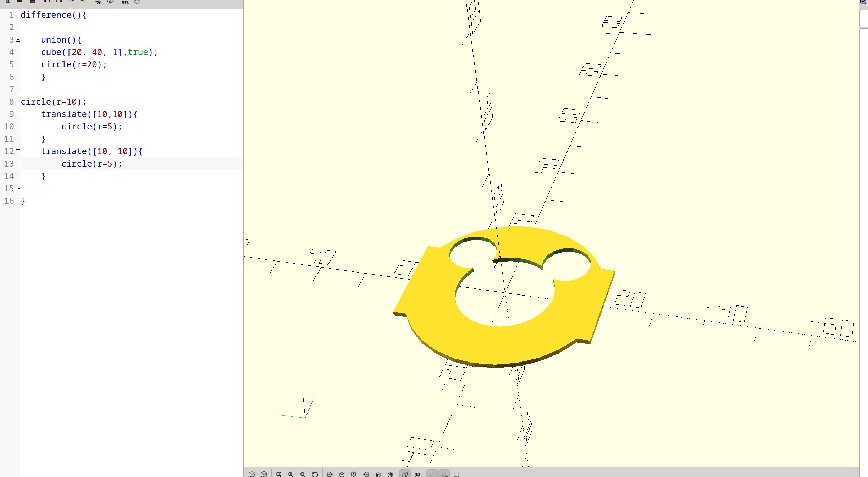
Task: Toggle Show Scale Markers in viewer toolbar
Action: point(444,474)
